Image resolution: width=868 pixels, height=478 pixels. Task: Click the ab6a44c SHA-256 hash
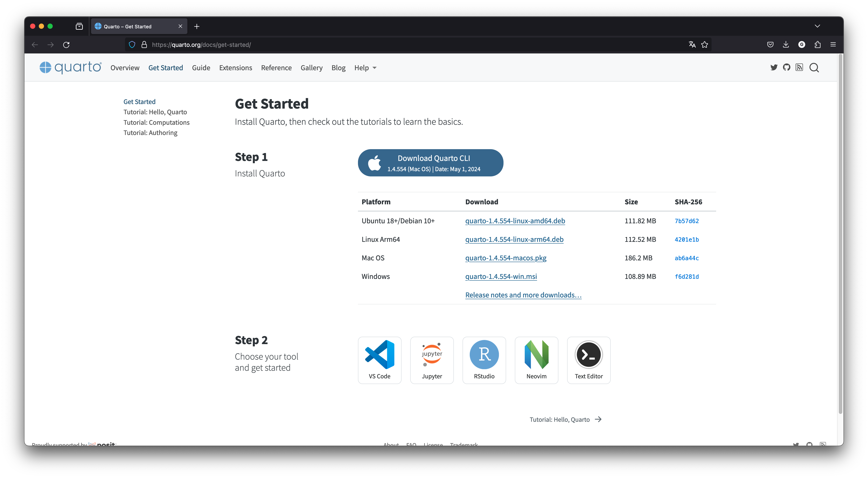686,258
